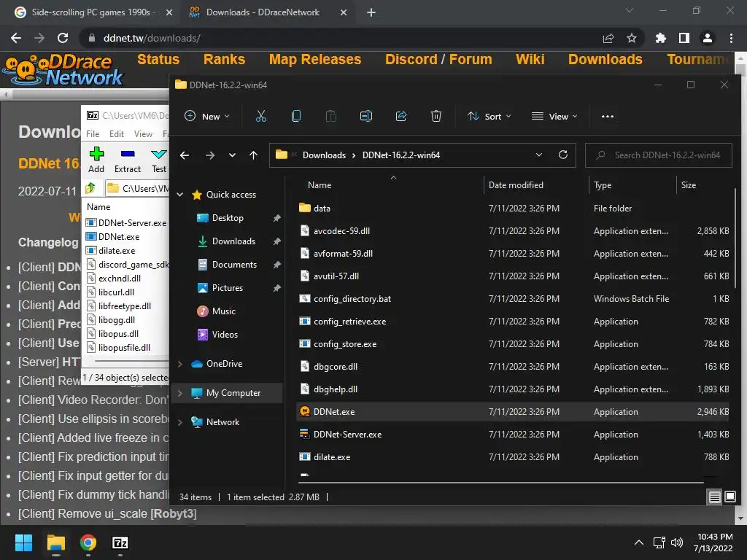The width and height of the screenshot is (747, 560).
Task: Click the Delete trash icon in Explorer
Action: [436, 116]
